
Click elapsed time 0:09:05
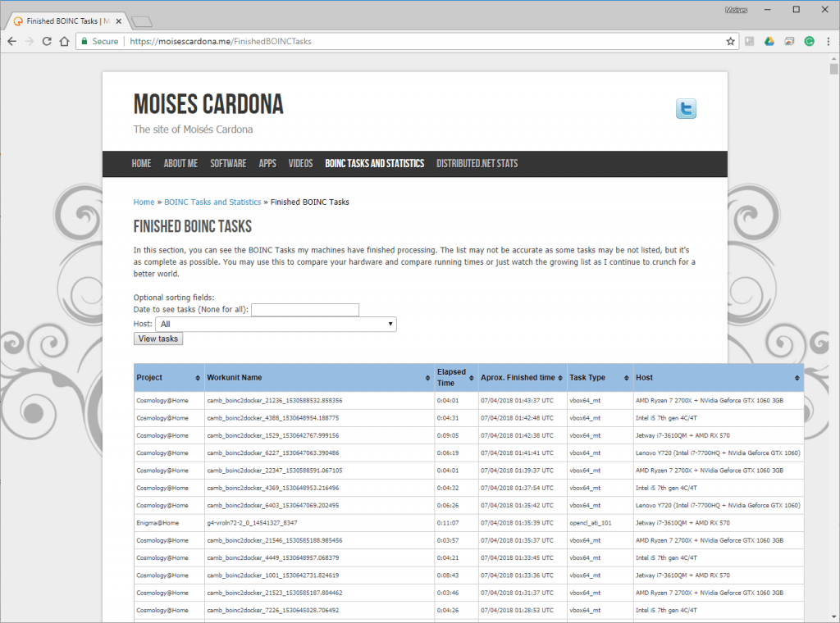(x=448, y=435)
